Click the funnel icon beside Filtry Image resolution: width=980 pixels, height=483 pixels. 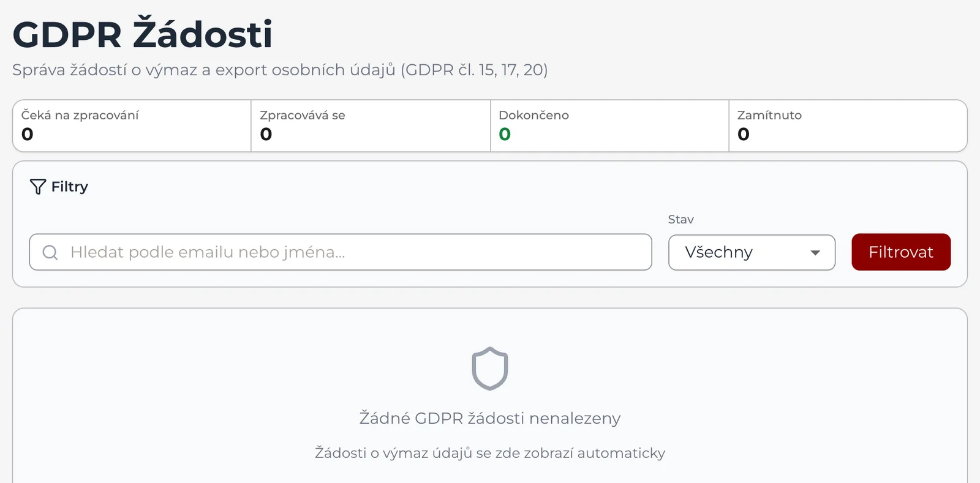click(38, 187)
